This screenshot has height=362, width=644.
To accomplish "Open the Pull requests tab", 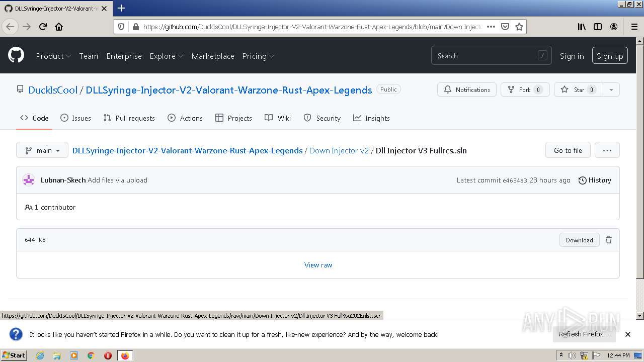I will pos(129,118).
